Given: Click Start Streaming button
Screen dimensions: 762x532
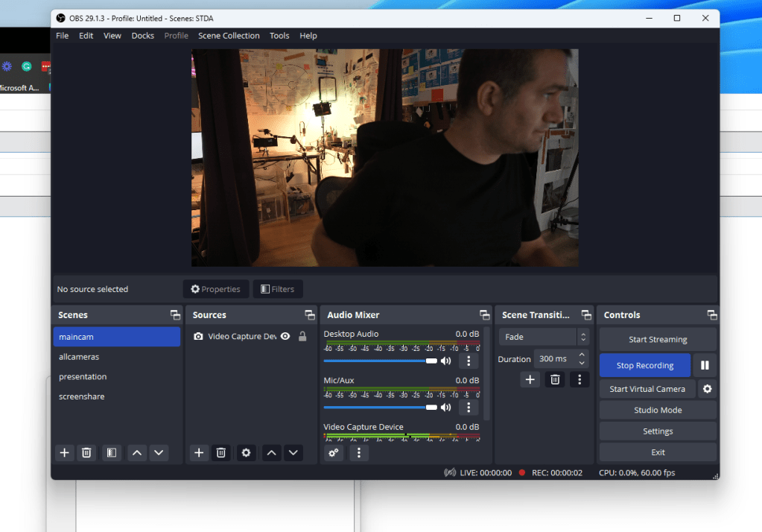Looking at the screenshot, I should [658, 340].
